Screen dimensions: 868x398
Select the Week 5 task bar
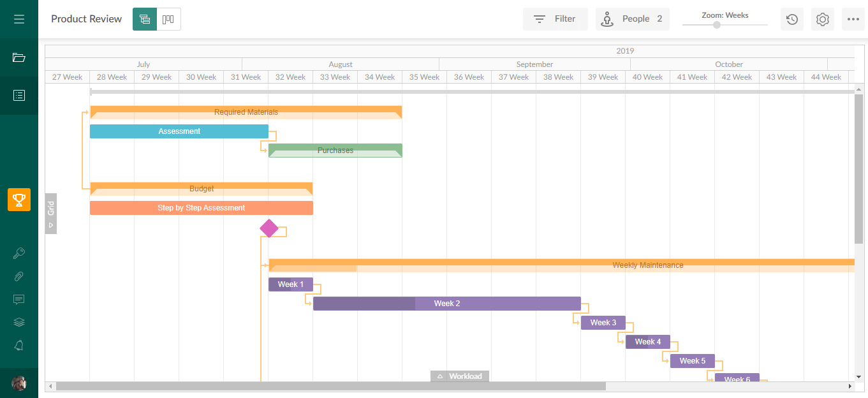point(693,361)
